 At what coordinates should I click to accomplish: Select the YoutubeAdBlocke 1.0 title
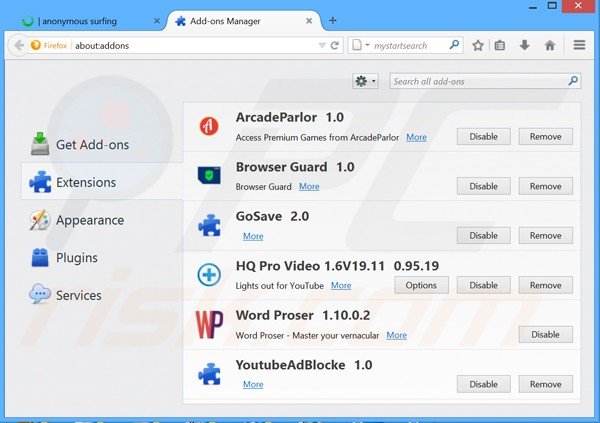click(x=304, y=365)
